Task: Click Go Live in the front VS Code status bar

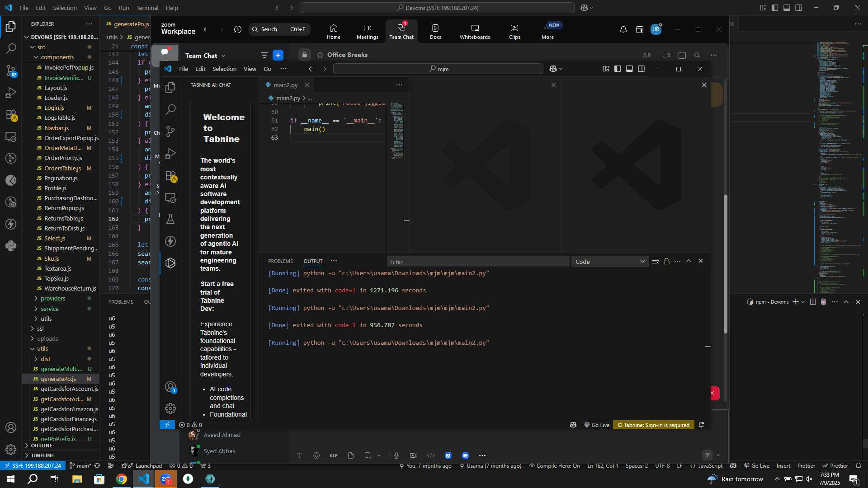Action: coord(597,425)
